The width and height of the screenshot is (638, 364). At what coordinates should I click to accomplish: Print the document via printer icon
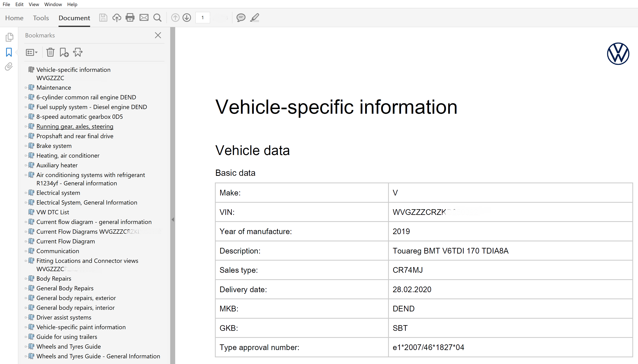pyautogui.click(x=130, y=18)
